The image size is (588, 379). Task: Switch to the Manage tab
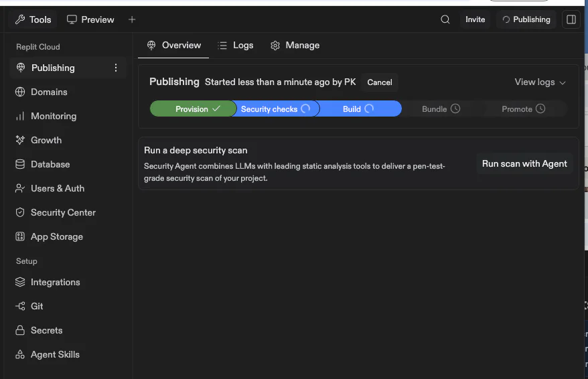click(295, 46)
